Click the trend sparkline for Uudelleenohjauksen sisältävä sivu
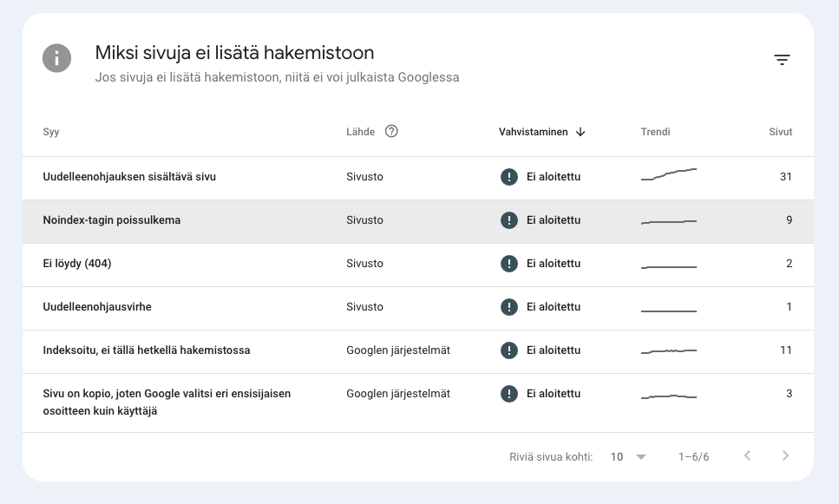 click(668, 175)
